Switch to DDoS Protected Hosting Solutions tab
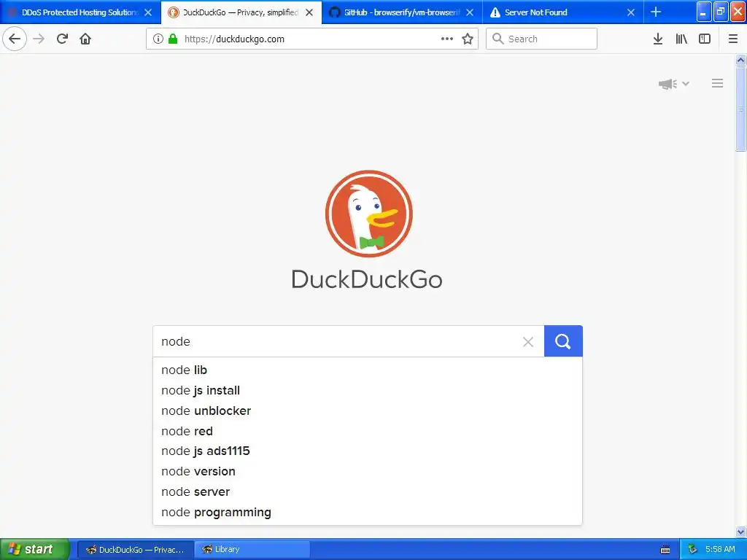 pos(80,12)
